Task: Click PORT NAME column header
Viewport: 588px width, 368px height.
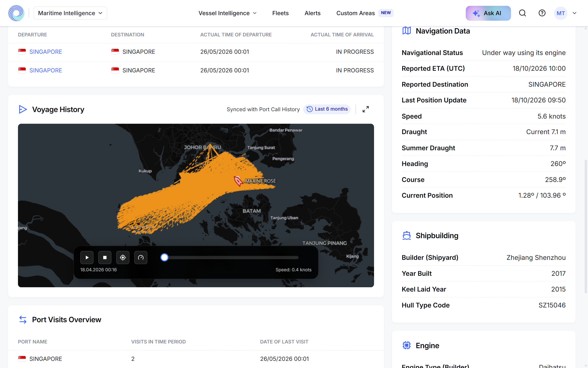Action: pyautogui.click(x=32, y=342)
